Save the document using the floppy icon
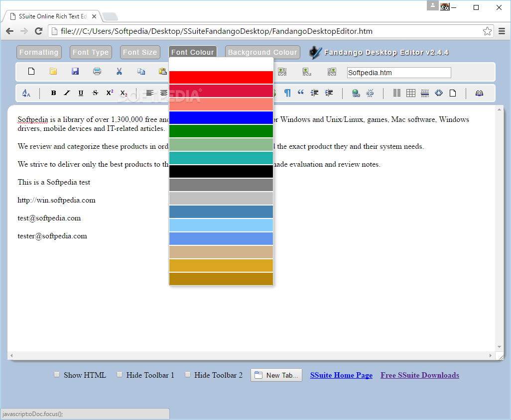Screen dimensions: 511x420 (x=75, y=71)
